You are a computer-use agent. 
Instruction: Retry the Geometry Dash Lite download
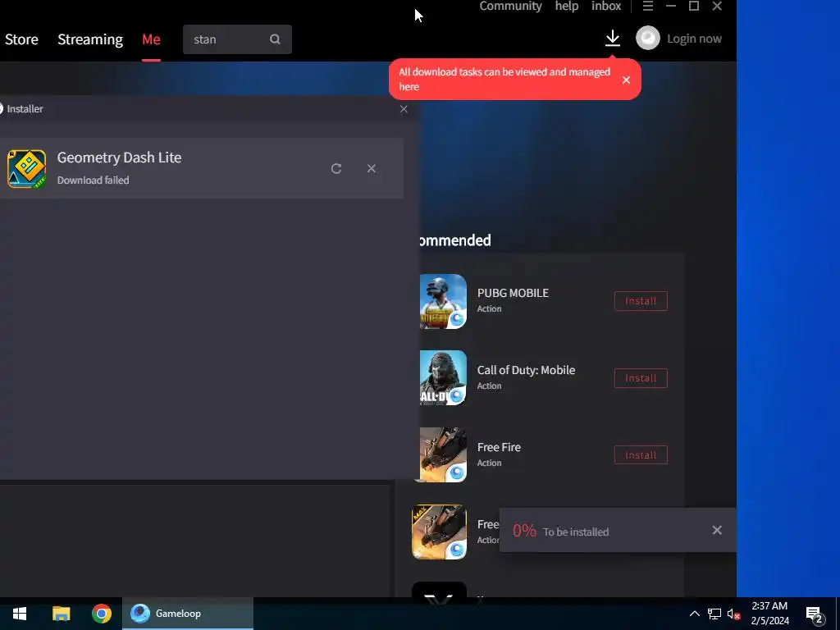pyautogui.click(x=336, y=169)
